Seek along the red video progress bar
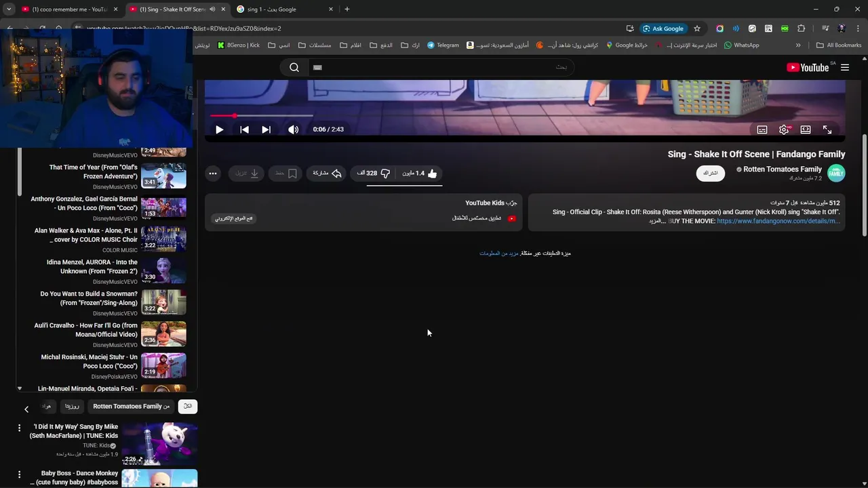 (x=525, y=116)
